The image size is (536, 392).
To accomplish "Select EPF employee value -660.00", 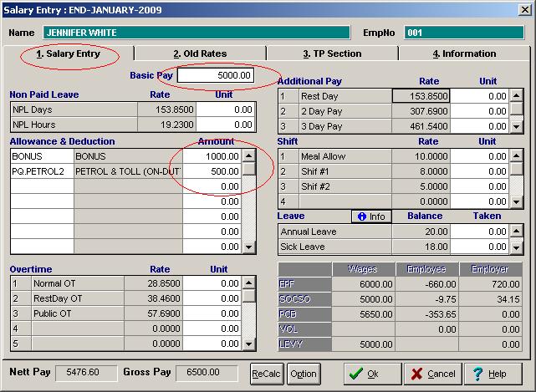I will click(x=426, y=284).
